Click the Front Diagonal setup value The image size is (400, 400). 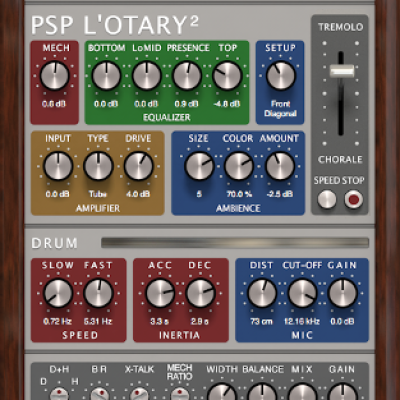coord(280,109)
